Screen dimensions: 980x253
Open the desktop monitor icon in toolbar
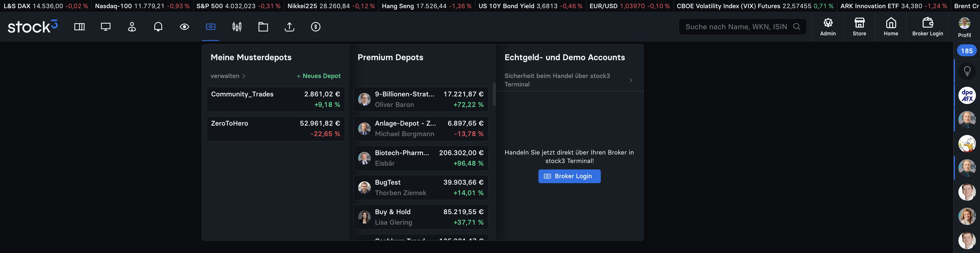click(106, 27)
